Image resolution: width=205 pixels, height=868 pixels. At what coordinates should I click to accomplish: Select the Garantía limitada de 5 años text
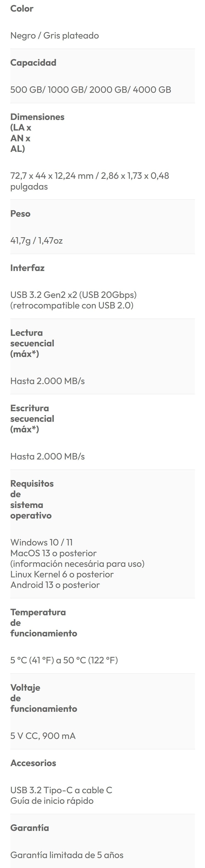pyautogui.click(x=67, y=855)
